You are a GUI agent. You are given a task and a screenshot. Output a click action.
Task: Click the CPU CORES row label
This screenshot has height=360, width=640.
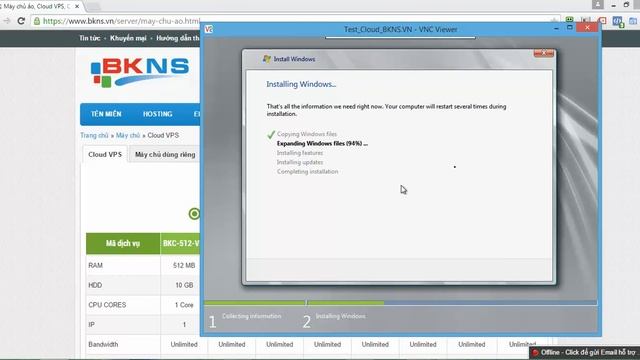click(107, 305)
